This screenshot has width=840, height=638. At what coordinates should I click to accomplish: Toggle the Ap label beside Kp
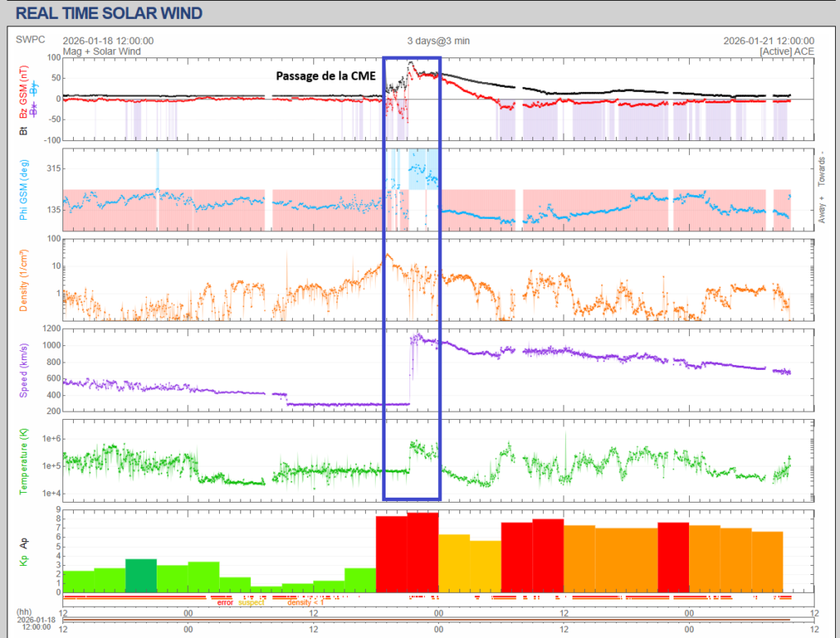click(x=22, y=543)
